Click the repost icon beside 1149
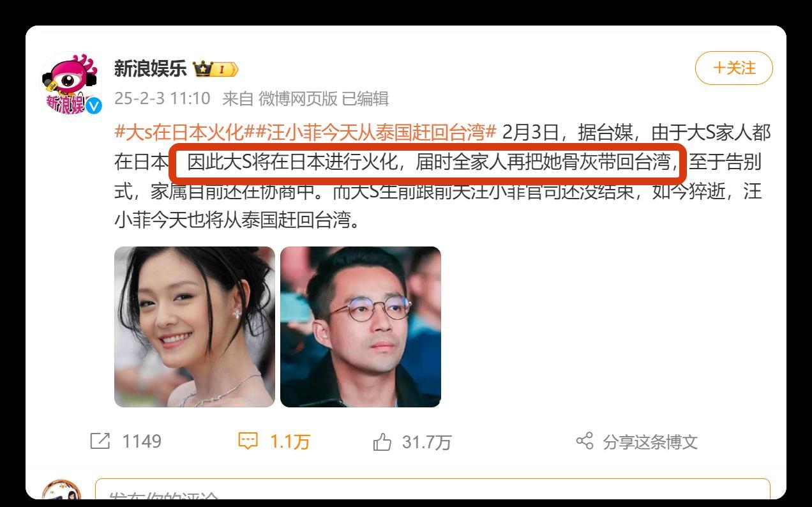Screen dimensions: 812x507 [x=100, y=441]
